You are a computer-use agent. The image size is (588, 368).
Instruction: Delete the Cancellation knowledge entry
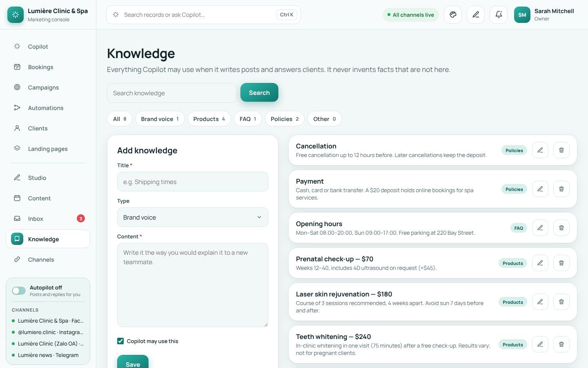561,150
